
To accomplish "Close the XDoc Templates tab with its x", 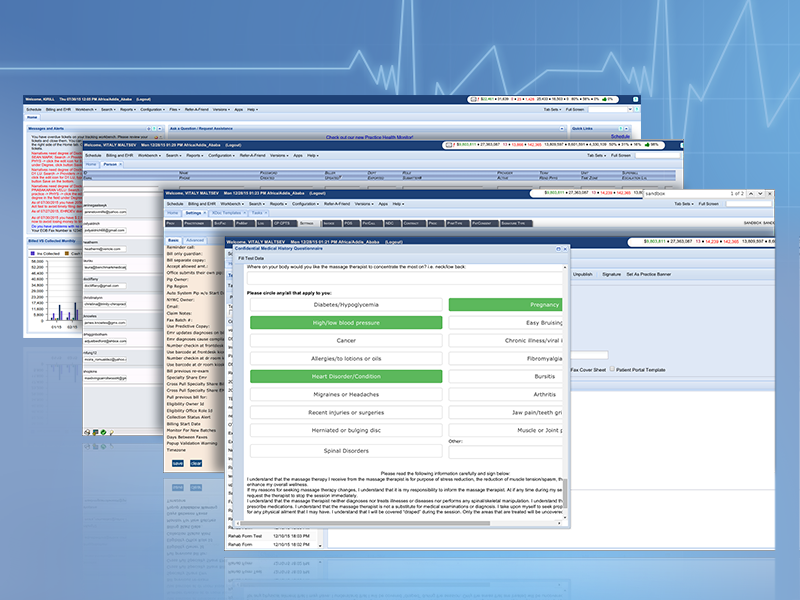I will click(244, 213).
